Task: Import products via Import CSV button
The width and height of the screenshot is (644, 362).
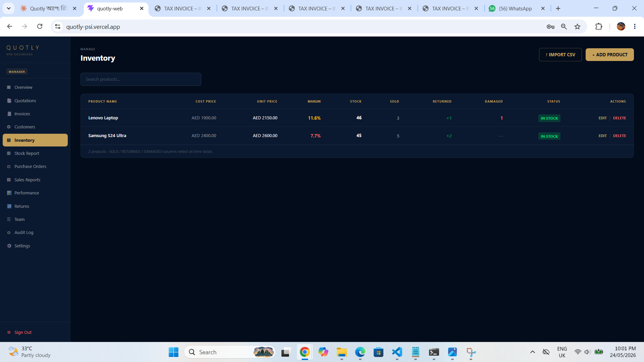Action: coord(560,55)
